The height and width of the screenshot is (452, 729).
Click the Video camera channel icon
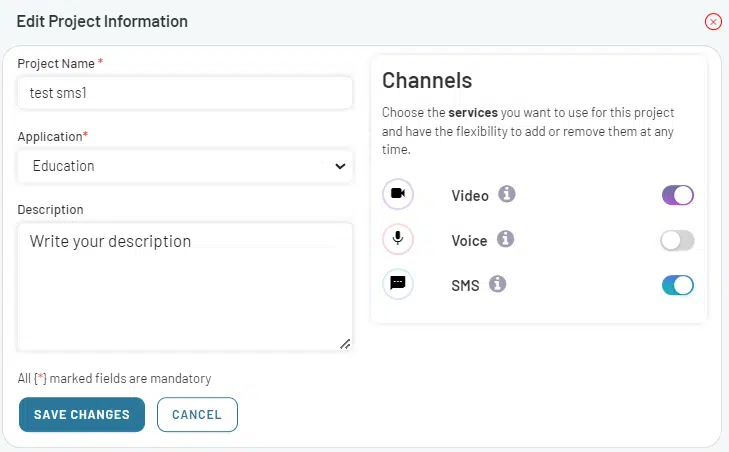(x=398, y=193)
